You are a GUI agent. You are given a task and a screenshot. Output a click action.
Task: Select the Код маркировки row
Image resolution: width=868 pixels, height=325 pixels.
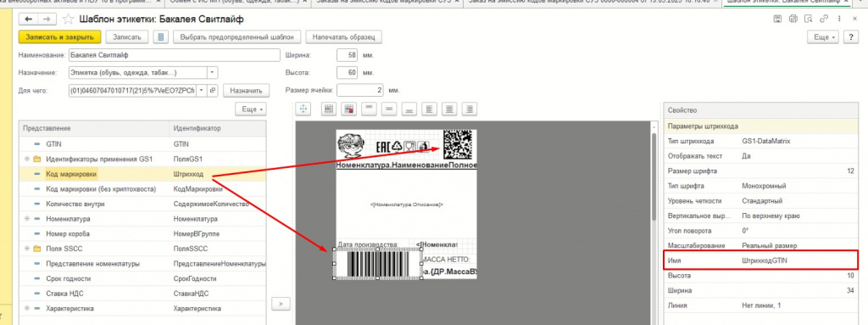click(142, 175)
